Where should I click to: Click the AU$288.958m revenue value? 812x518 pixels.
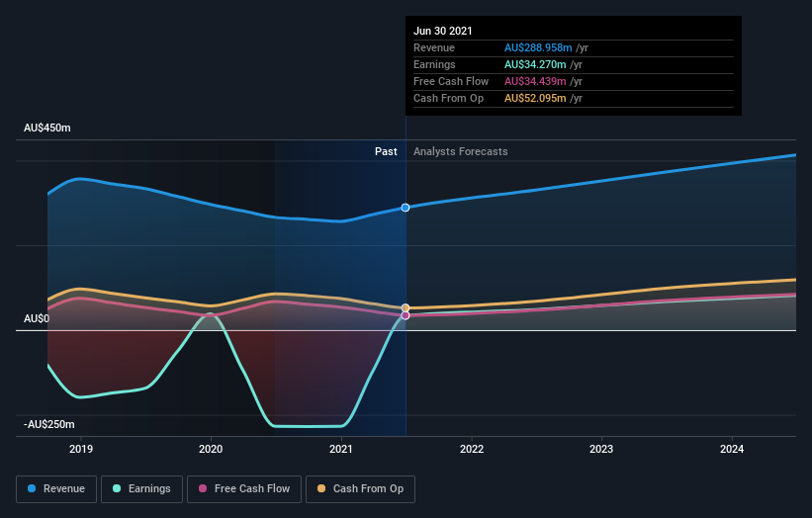pyautogui.click(x=538, y=47)
